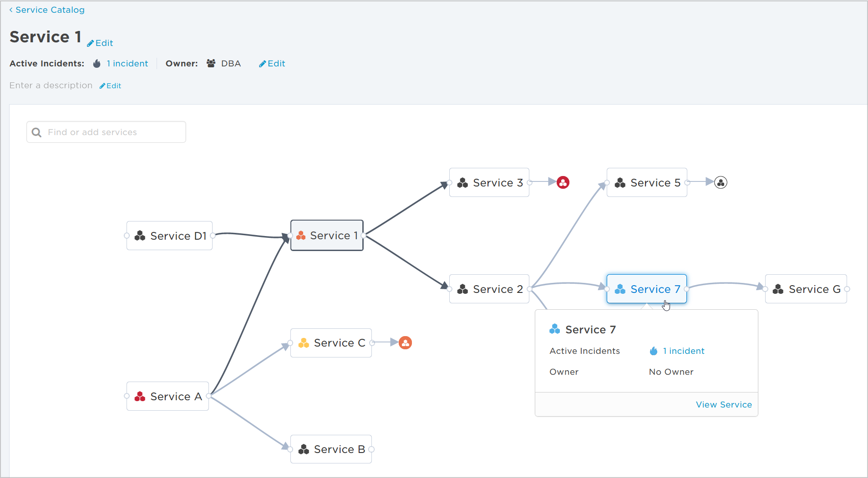This screenshot has width=868, height=478.
Task: Open View Service in the Service 7 popup
Action: click(x=723, y=404)
